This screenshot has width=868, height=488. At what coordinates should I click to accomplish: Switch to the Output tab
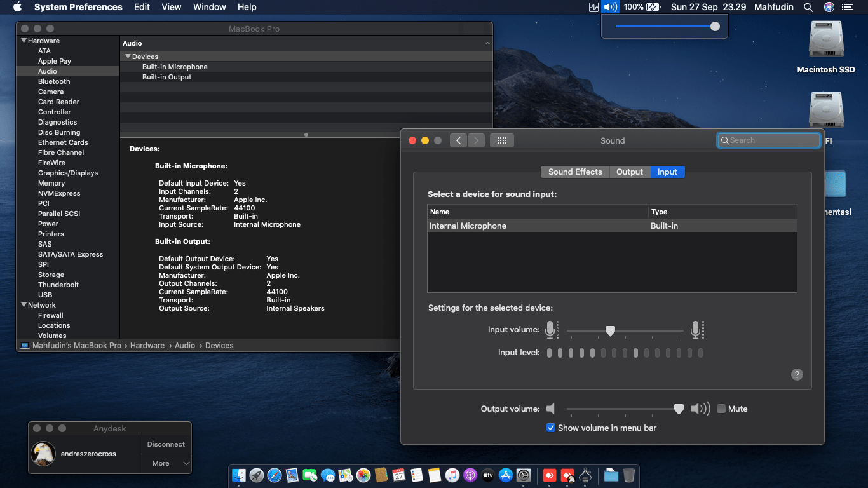coord(630,172)
